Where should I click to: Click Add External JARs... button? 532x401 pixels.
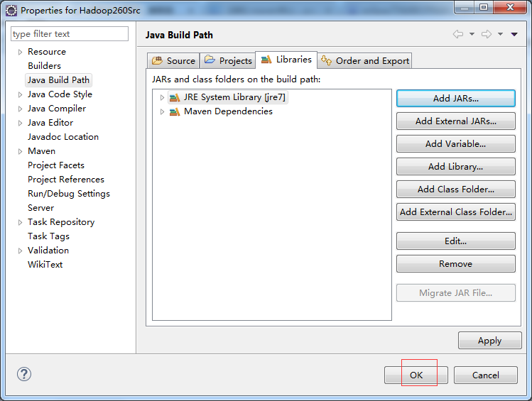456,121
